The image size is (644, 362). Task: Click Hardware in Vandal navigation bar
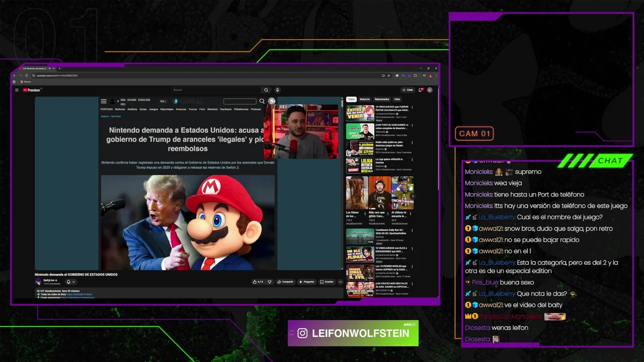pos(226,109)
